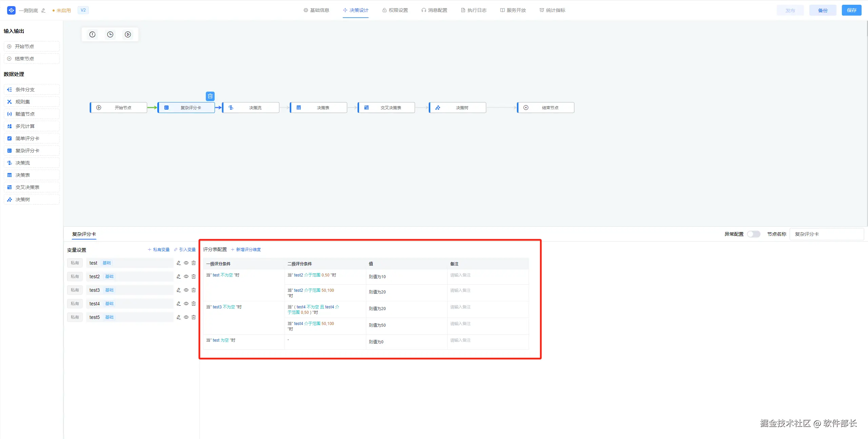This screenshot has height=439, width=868.
Task: Click edit pencil icon for variable test2
Action: (x=179, y=276)
